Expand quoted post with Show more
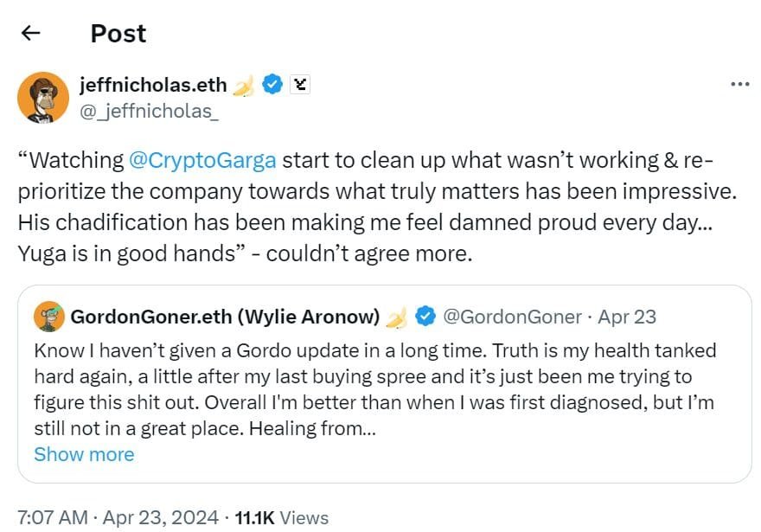 click(84, 454)
